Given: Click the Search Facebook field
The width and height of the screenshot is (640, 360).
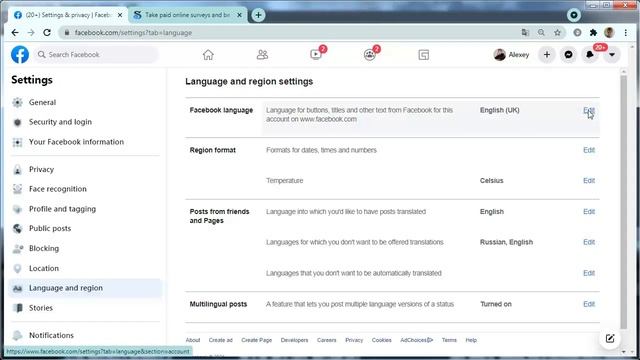Looking at the screenshot, I should (96, 55).
